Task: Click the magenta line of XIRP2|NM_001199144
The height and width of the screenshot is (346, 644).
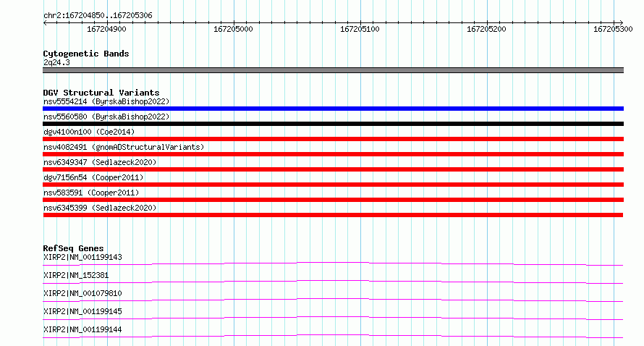Action: tap(333, 336)
